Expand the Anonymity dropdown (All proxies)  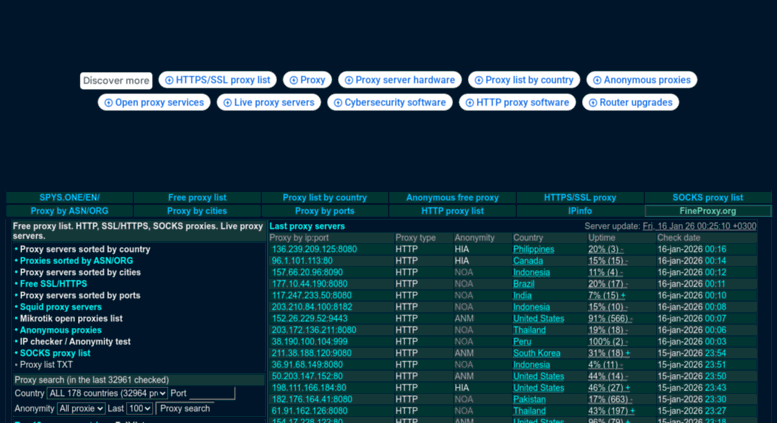(81, 409)
